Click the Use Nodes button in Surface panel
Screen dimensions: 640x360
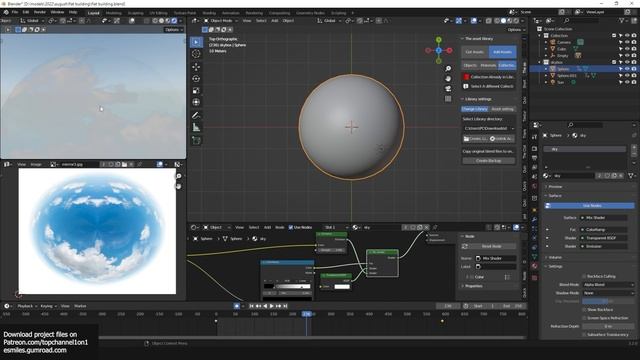[589, 206]
